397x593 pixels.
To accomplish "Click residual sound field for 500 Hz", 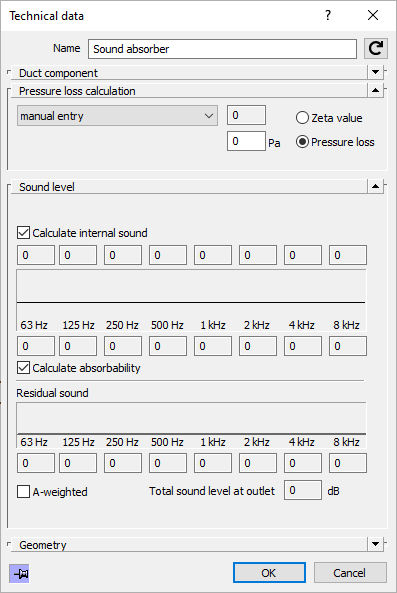I will [168, 463].
